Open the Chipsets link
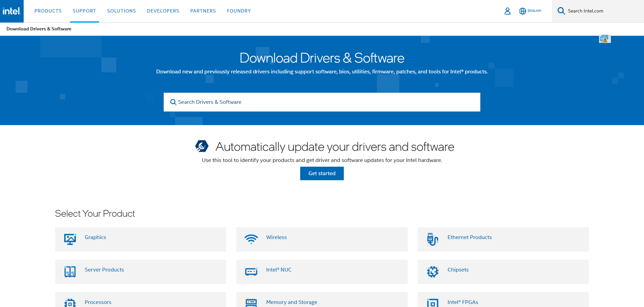644x307 pixels. (458, 270)
